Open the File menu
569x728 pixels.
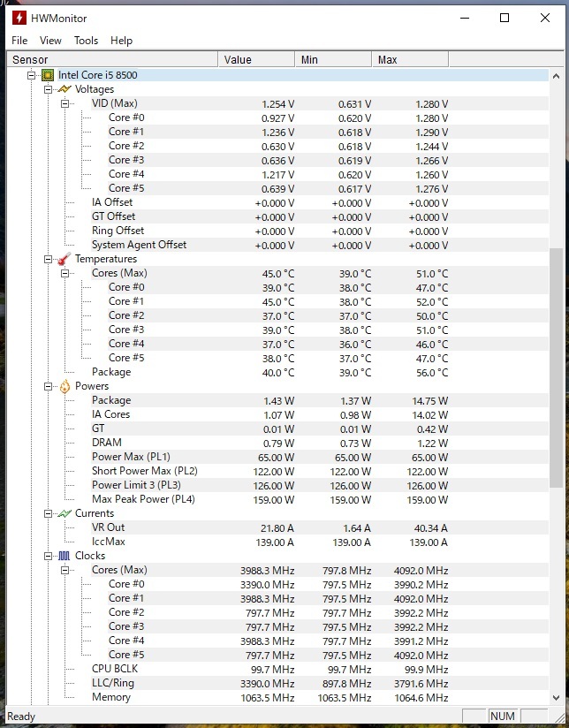(19, 41)
